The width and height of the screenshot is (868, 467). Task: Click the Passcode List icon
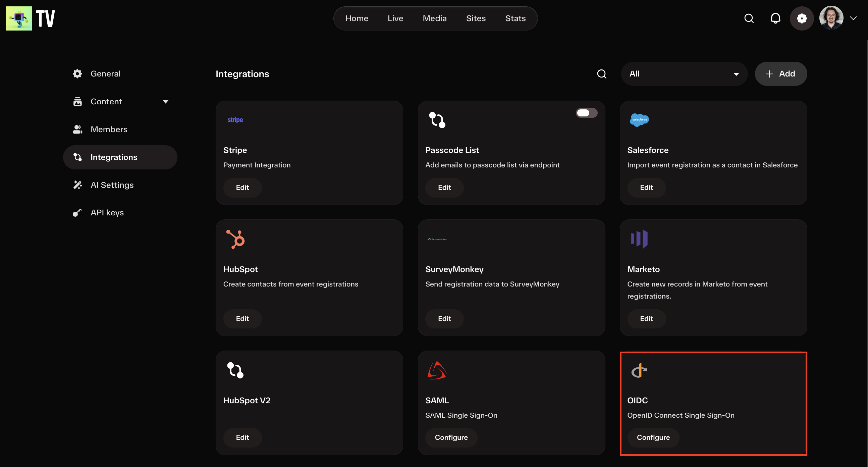point(437,120)
